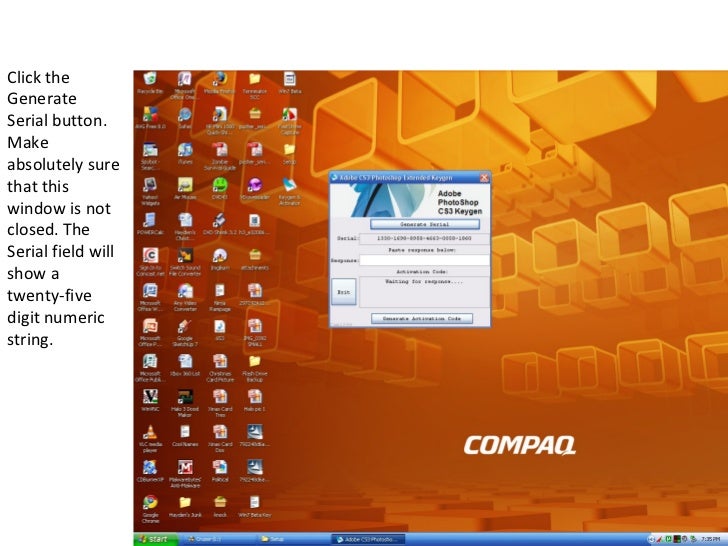Select the Xbox 360 List document
The height and width of the screenshot is (546, 728).
click(185, 365)
